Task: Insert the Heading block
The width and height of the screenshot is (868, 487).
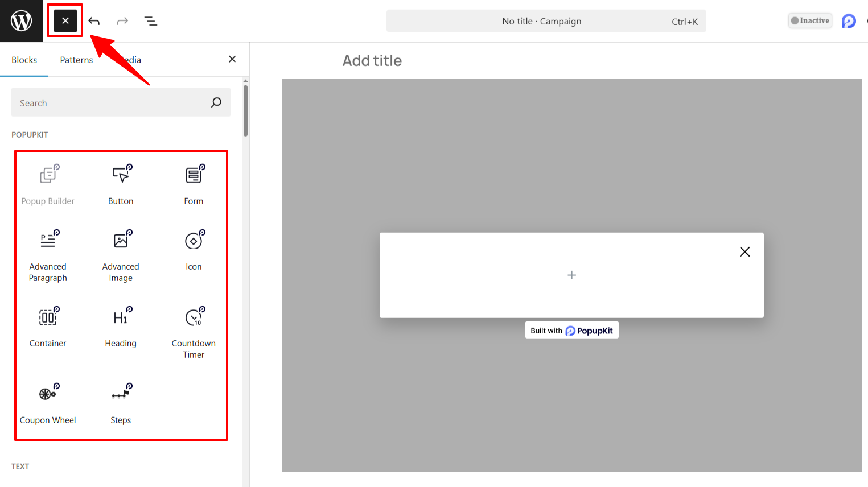Action: point(121,327)
